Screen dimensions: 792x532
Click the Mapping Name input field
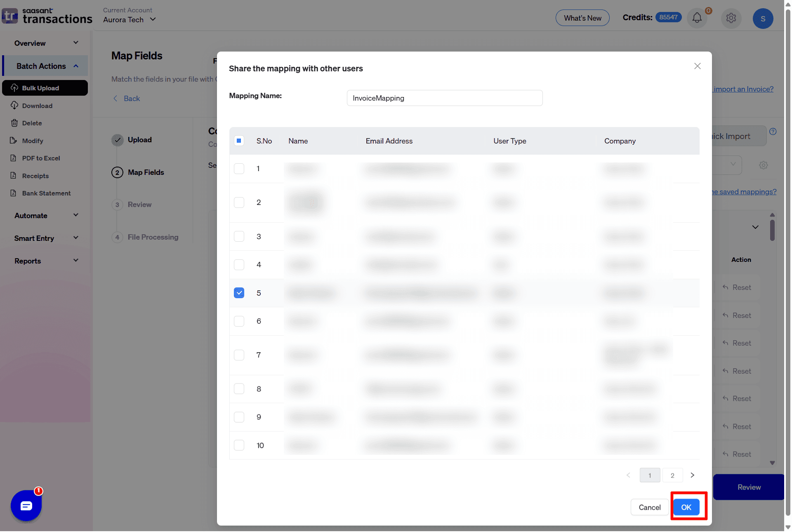pos(444,98)
